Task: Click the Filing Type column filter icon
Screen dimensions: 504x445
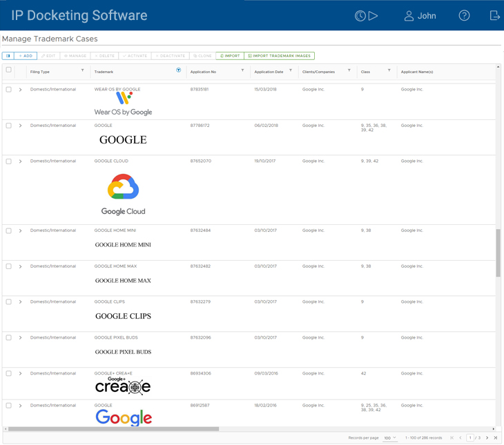Action: click(82, 70)
